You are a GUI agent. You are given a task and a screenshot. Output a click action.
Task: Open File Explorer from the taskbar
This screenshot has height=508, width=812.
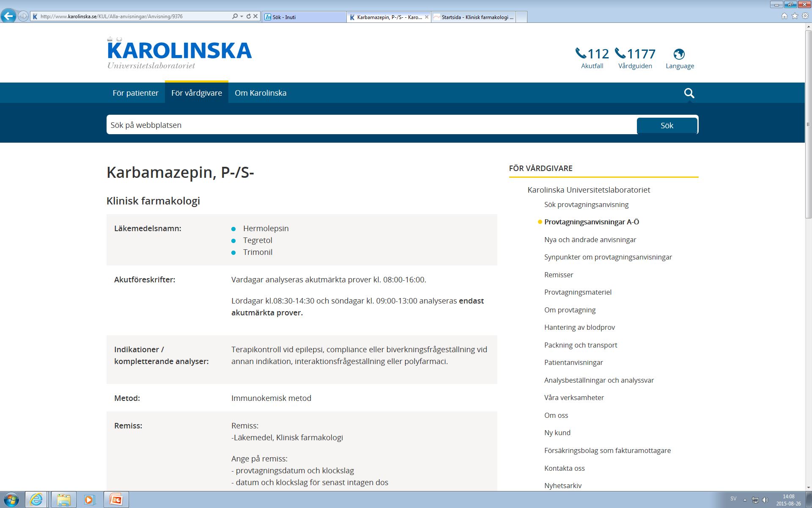(x=64, y=500)
